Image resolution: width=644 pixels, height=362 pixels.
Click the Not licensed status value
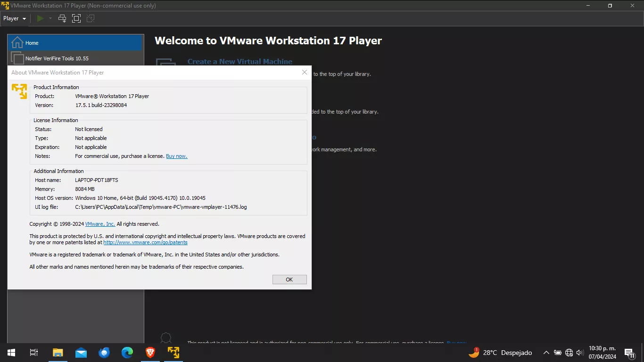pos(89,129)
